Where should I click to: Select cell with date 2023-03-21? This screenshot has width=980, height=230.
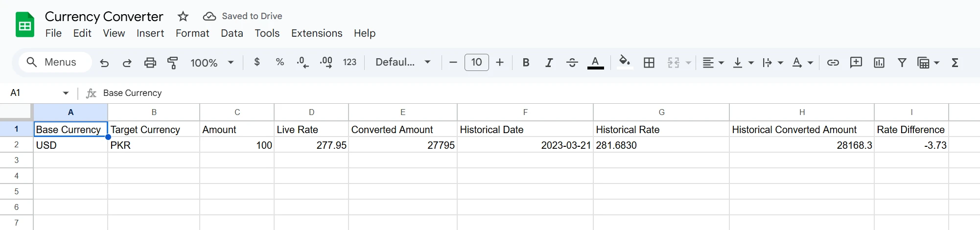[525, 145]
